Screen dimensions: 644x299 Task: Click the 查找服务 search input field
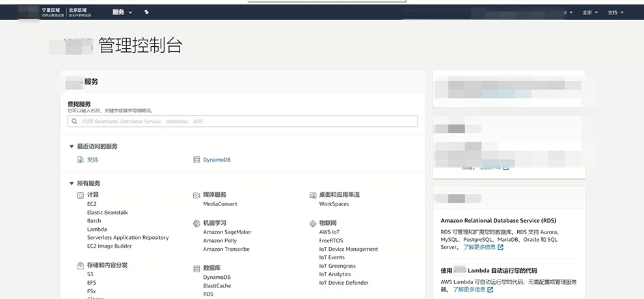243,122
